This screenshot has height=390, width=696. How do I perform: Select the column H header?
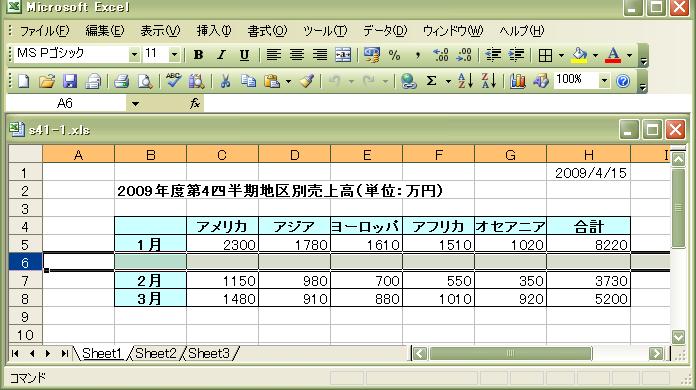(589, 155)
